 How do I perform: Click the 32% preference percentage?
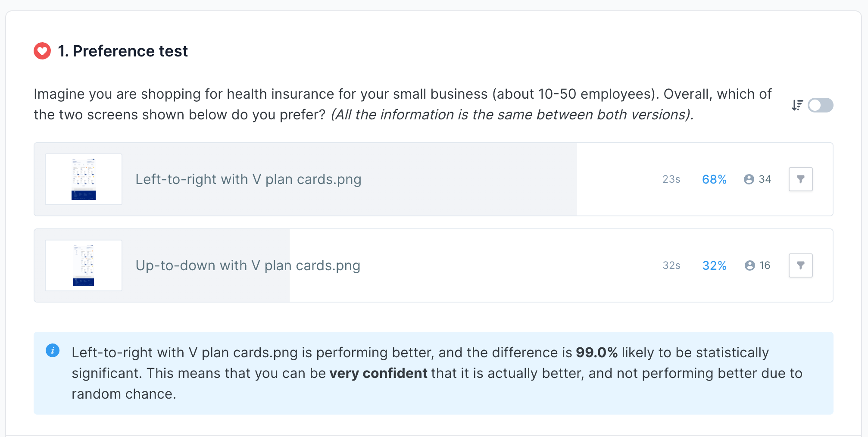(x=714, y=265)
